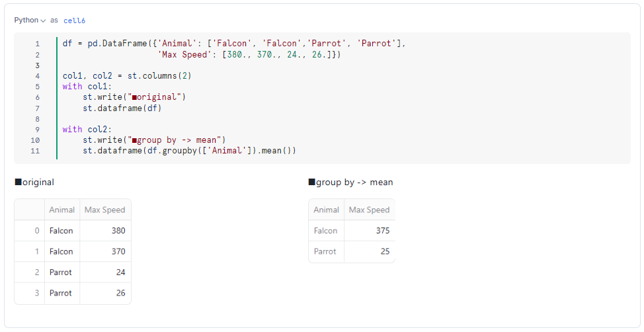Screen dimensions: 644x332
Task: Click the cell6 name link
Action: 74,21
